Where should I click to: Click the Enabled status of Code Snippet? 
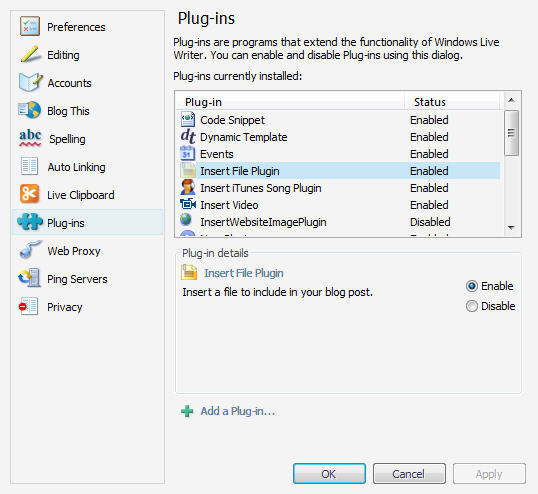coord(429,120)
